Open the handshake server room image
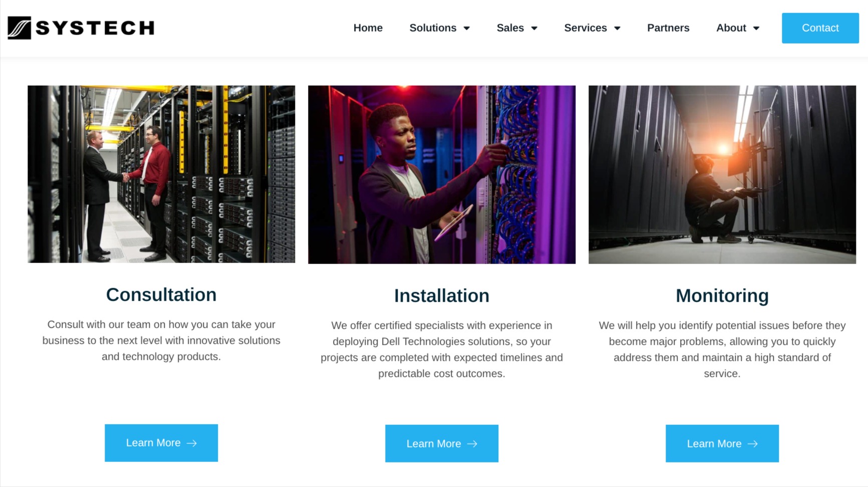Image resolution: width=868 pixels, height=487 pixels. tap(161, 174)
